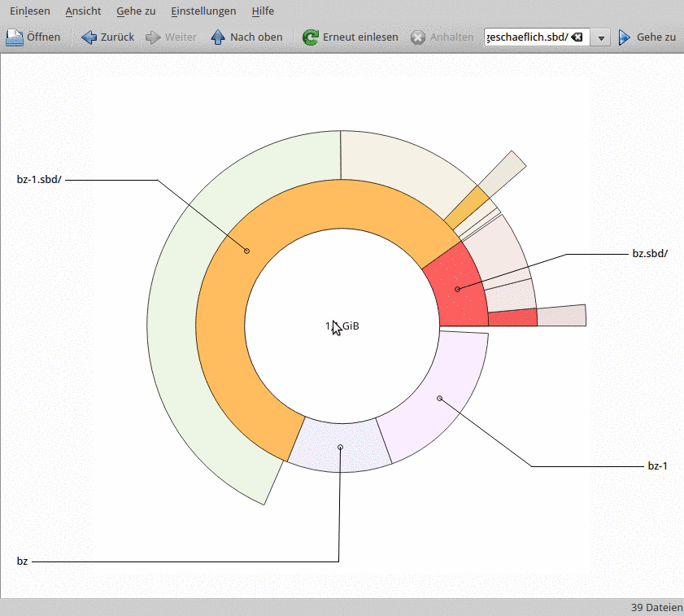The image size is (684, 616).
Task: Open the Hilfe menu
Action: (x=263, y=11)
